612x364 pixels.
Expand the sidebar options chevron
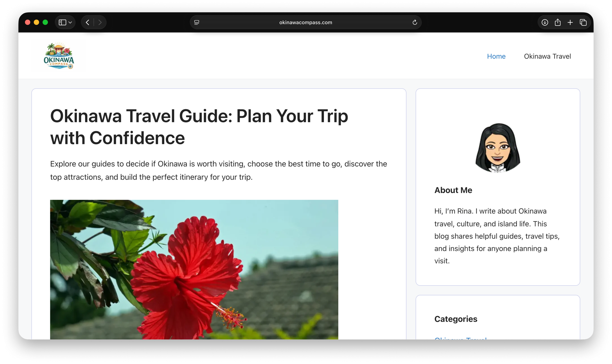tap(70, 22)
